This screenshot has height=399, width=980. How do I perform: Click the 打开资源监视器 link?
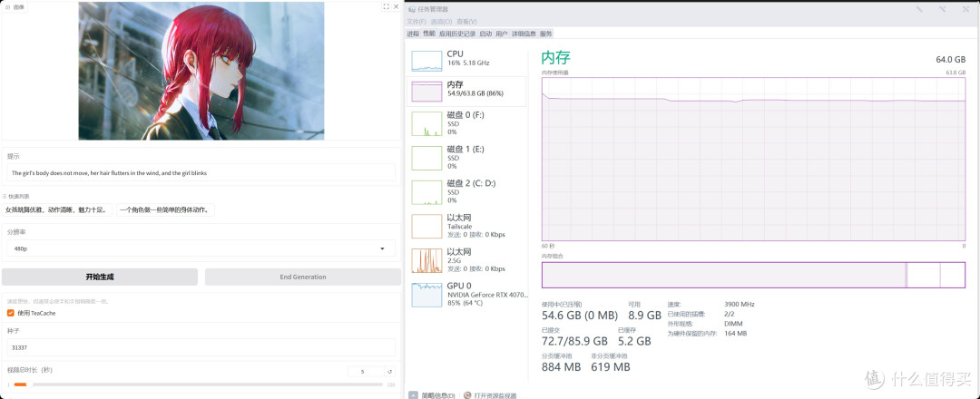click(x=495, y=396)
